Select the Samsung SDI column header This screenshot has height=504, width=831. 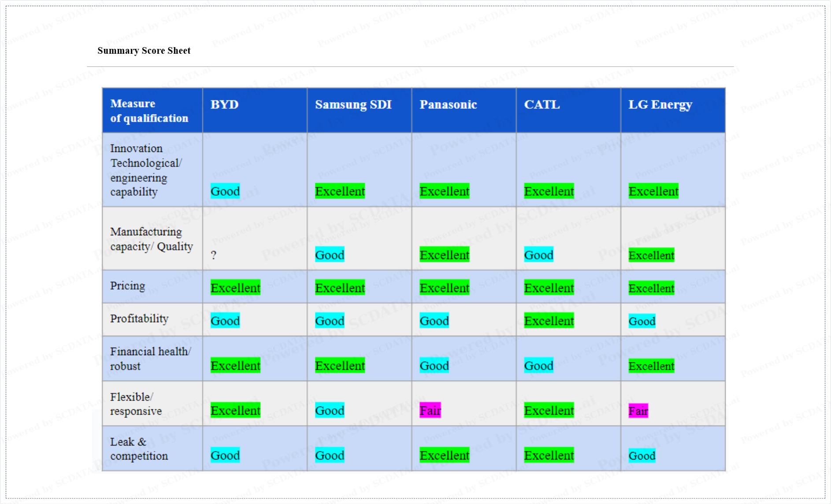click(359, 110)
